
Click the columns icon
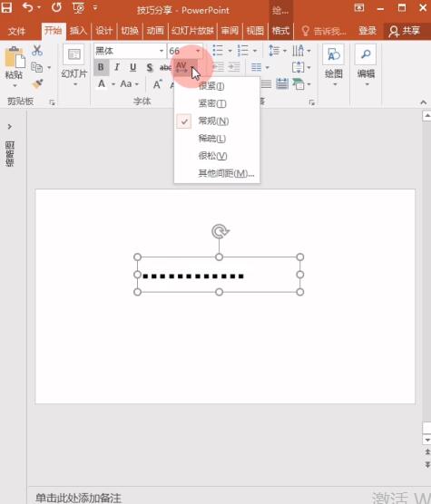(257, 67)
